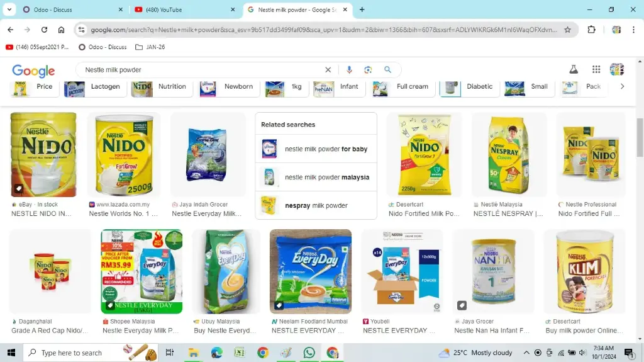Open the 'Buy Nestle Everyd...' Ubuy result title
The height and width of the screenshot is (362, 644).
(x=225, y=331)
